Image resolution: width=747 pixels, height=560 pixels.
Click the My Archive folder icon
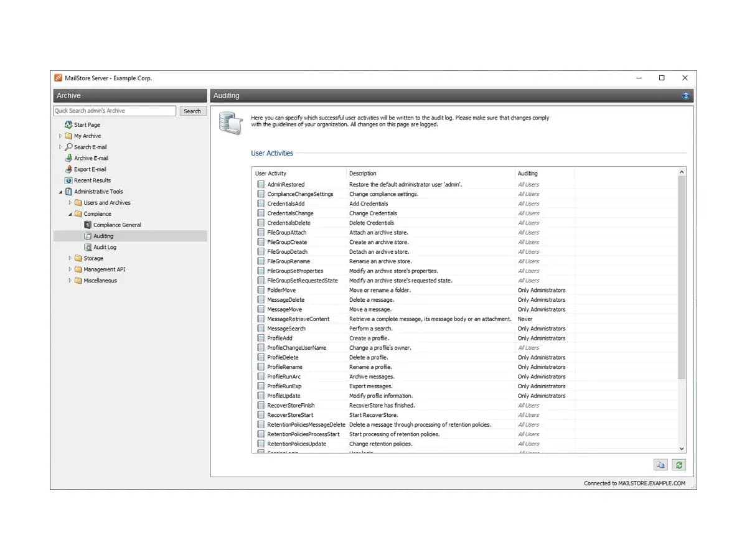point(68,136)
